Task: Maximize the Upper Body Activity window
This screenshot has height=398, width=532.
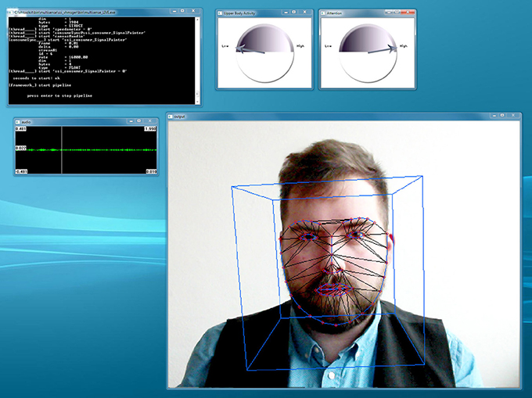Action: click(x=294, y=13)
